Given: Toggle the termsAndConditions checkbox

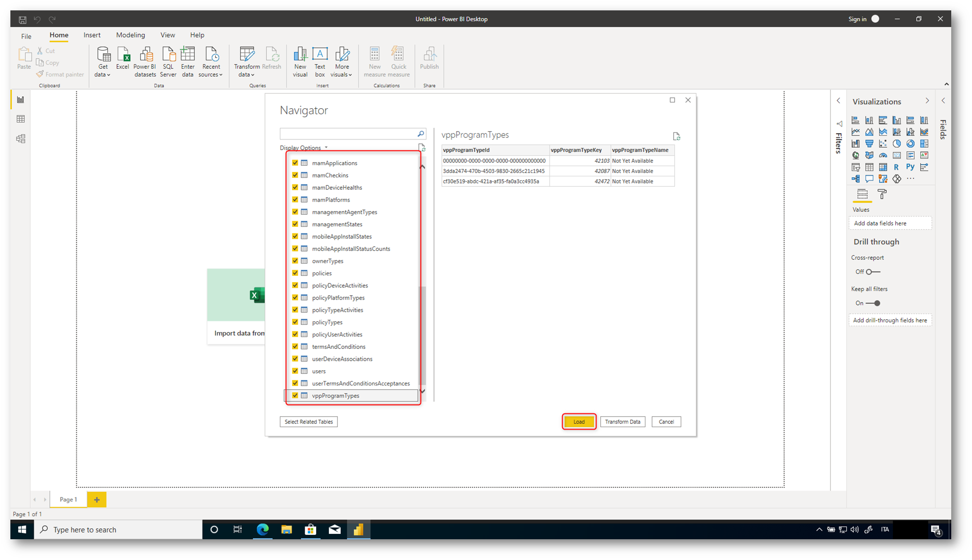Looking at the screenshot, I should click(295, 346).
